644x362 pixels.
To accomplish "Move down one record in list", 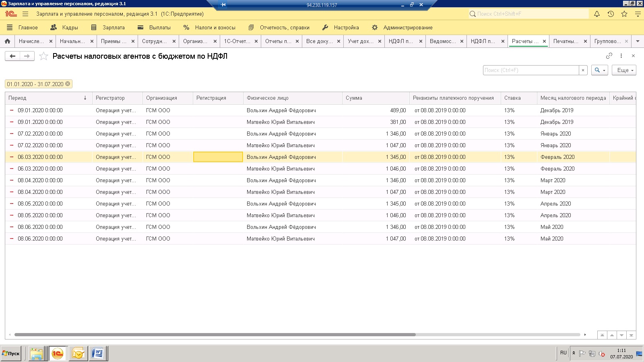I will click(x=621, y=335).
